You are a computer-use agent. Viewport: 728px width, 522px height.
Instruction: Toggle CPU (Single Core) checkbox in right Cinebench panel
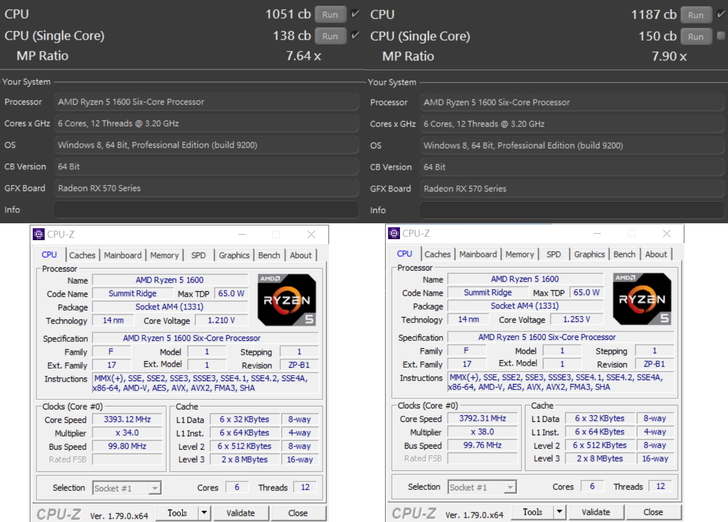click(721, 36)
